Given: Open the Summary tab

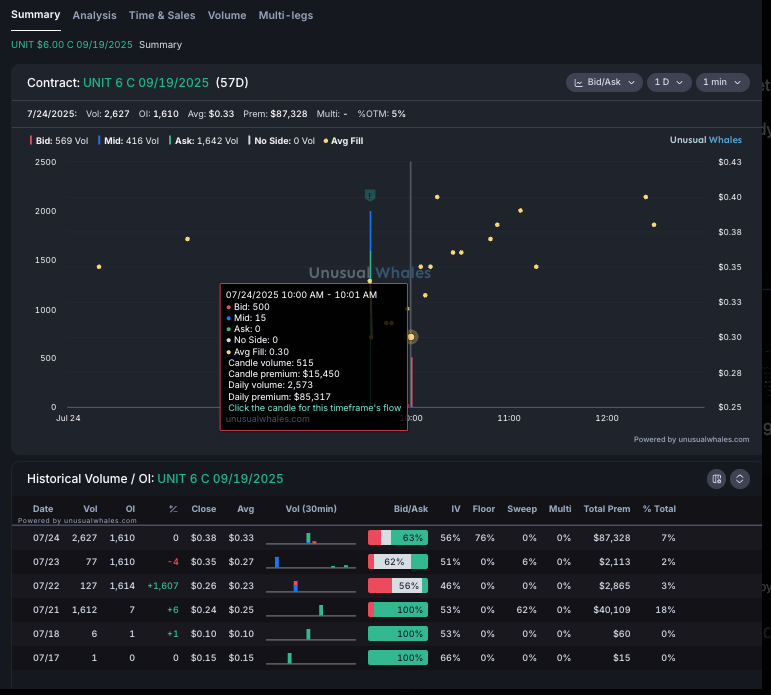Looking at the screenshot, I should pyautogui.click(x=35, y=15).
